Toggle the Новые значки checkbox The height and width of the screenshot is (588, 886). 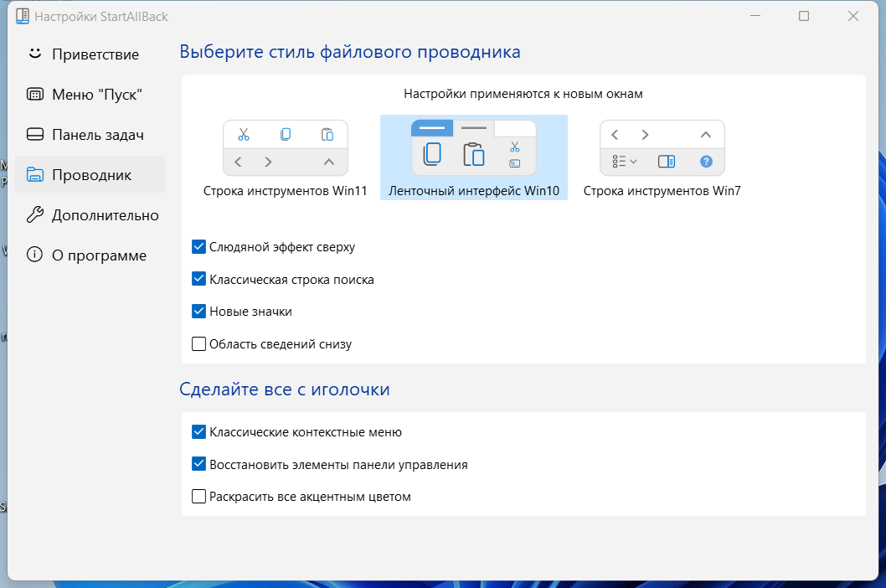pos(199,312)
